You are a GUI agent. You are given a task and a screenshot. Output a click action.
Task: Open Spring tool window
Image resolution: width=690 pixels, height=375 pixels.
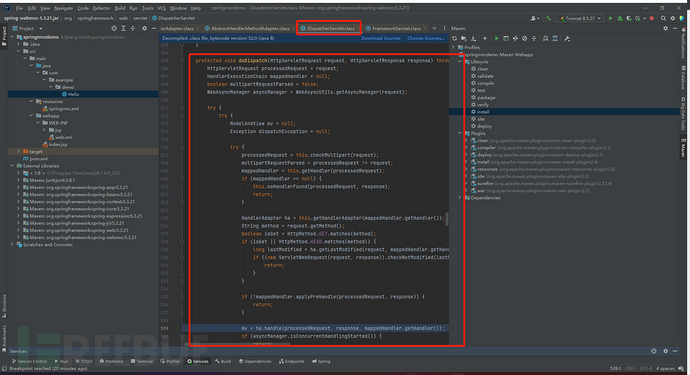321,361
